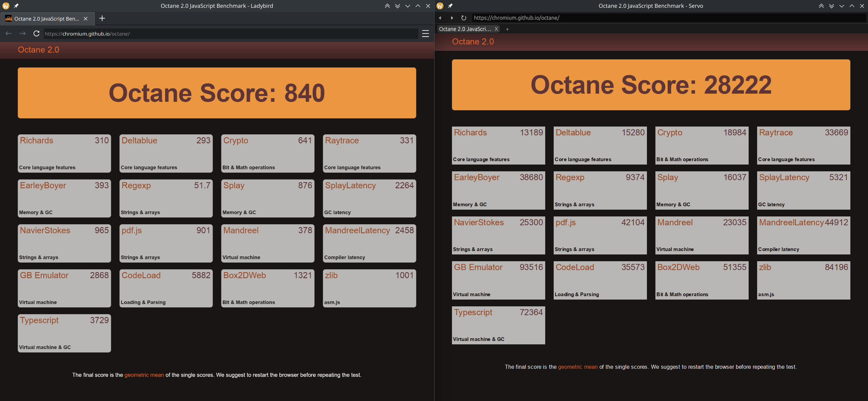Image resolution: width=868 pixels, height=401 pixels.
Task: Maximize the Servo window
Action: tap(852, 6)
